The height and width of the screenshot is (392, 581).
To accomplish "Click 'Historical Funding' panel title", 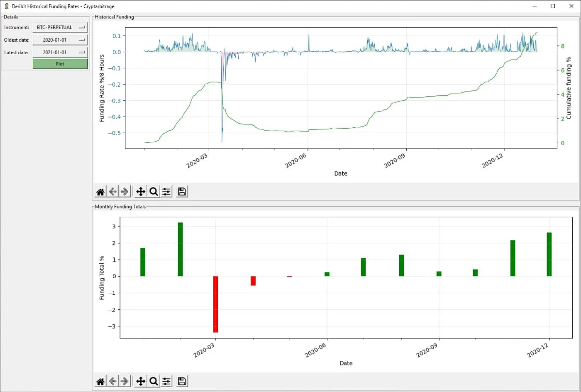I will point(114,17).
